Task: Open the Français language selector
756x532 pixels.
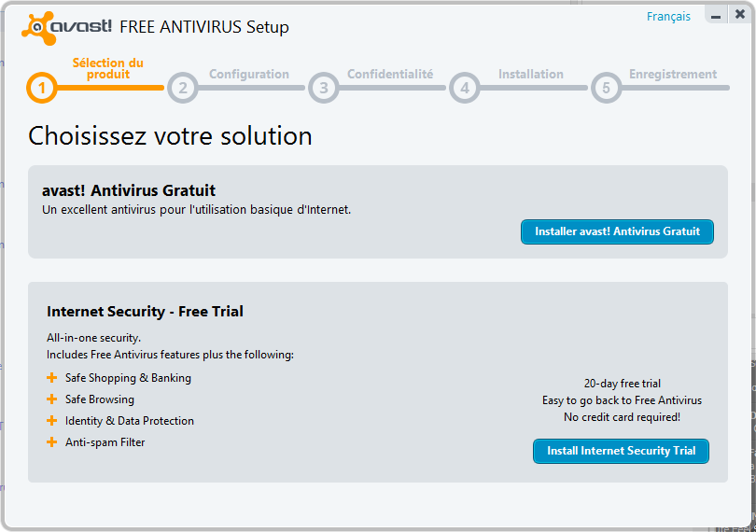Action: tap(668, 17)
